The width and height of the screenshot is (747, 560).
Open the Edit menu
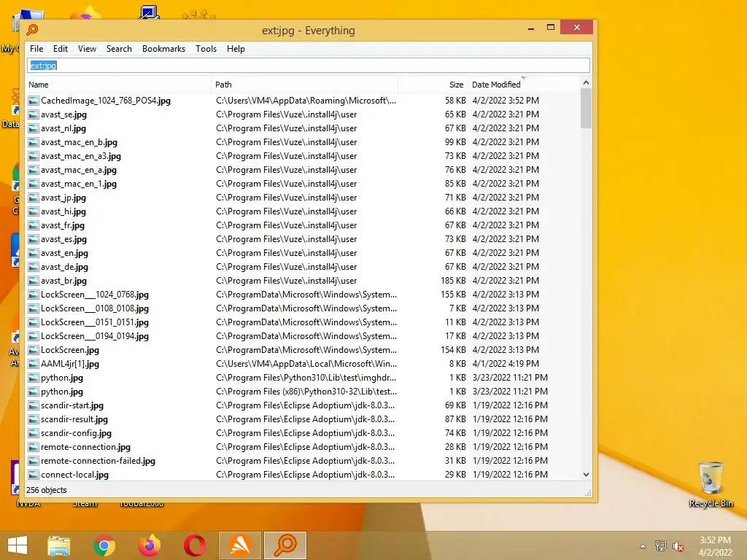pos(61,49)
